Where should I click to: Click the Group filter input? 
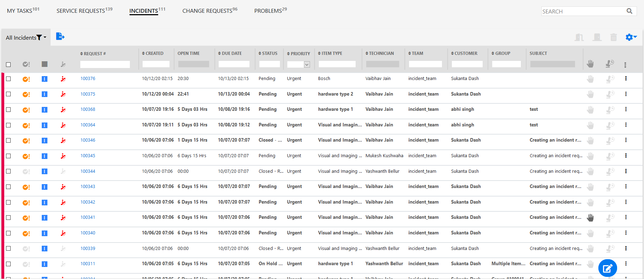click(506, 64)
